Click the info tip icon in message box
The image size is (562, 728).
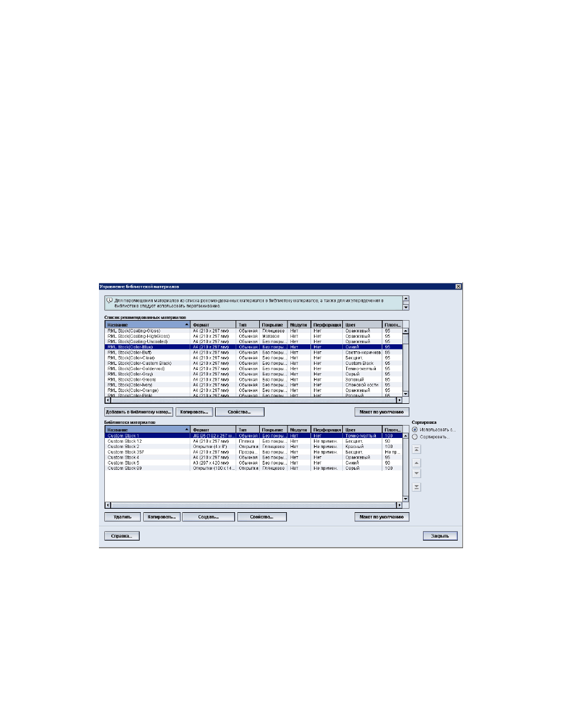[110, 301]
